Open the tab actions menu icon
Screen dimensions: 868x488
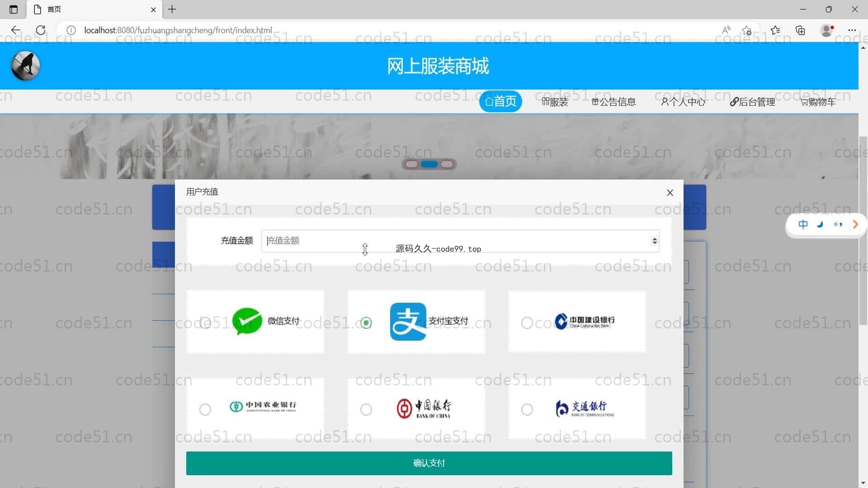click(x=14, y=9)
